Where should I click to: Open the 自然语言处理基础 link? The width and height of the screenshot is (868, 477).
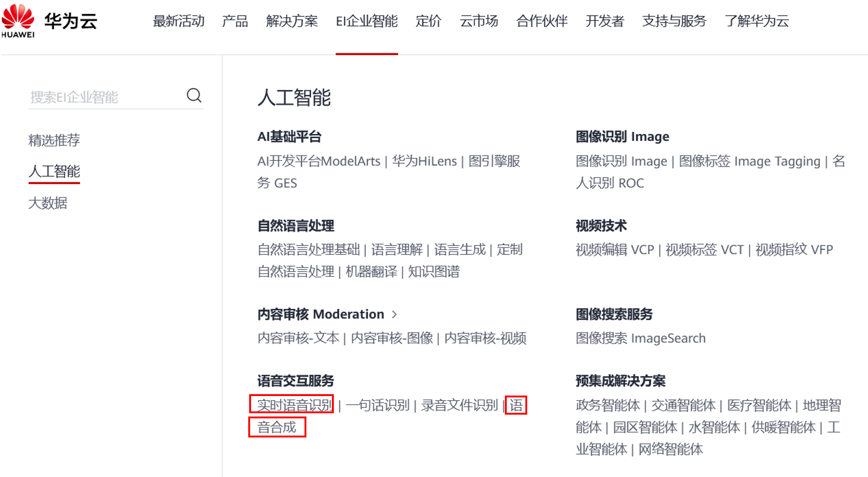click(309, 249)
